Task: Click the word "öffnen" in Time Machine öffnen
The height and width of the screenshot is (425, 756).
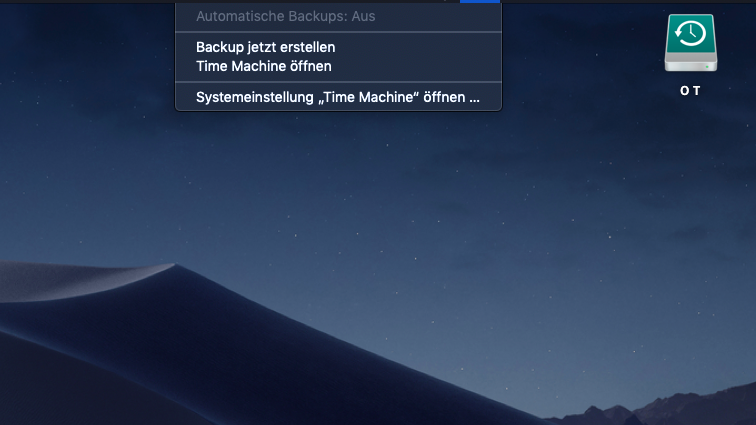Action: point(310,66)
